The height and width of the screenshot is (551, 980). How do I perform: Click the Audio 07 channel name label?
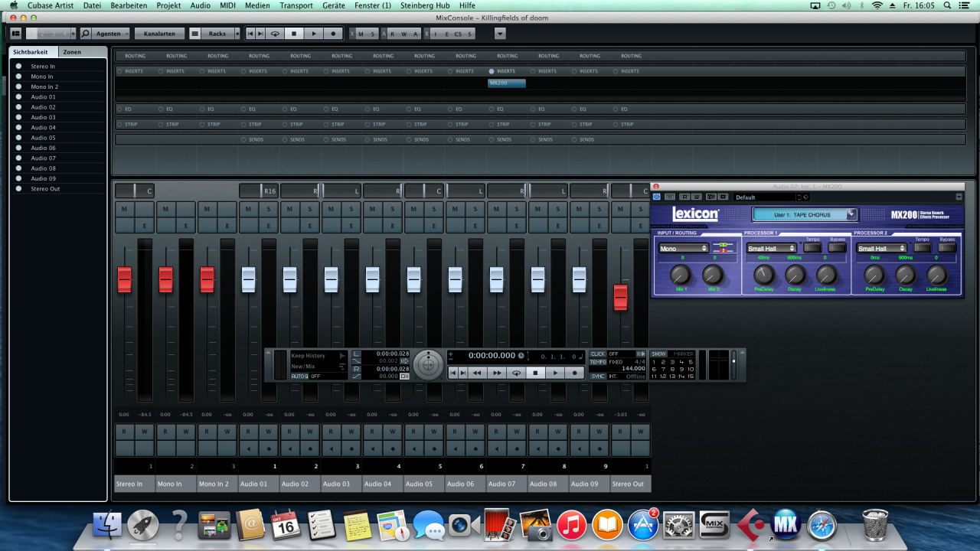[x=506, y=484]
